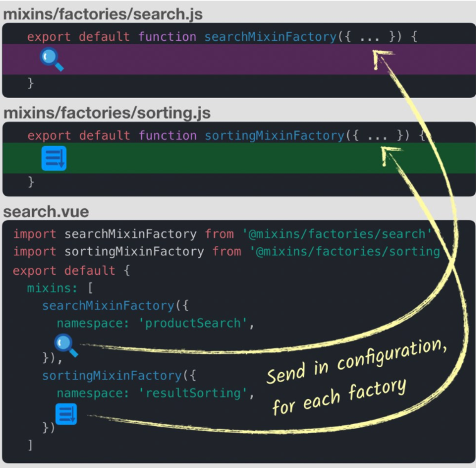Click sortingMixinFactory in the export function line
Screen dimensions: 476x468
274,136
